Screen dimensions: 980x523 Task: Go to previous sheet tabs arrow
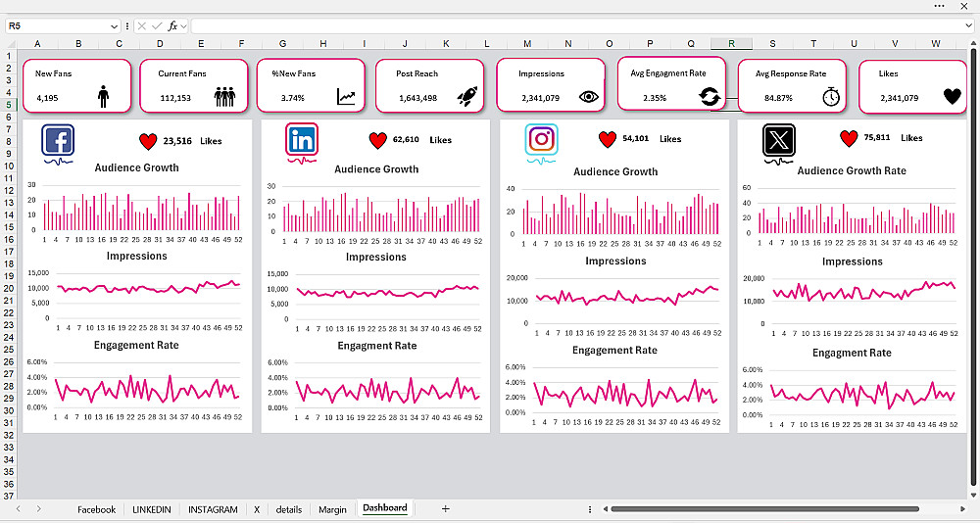coord(19,508)
